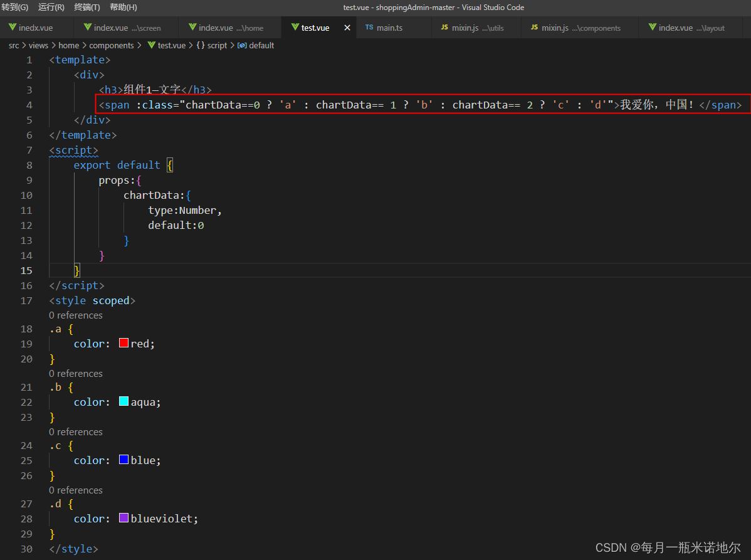Click Vue icon on index.vue screen tab

[88, 28]
